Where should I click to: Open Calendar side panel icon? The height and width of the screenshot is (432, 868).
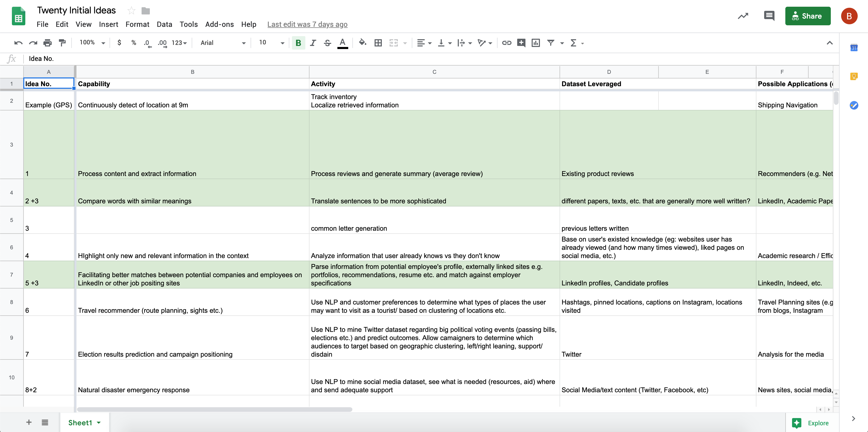854,47
